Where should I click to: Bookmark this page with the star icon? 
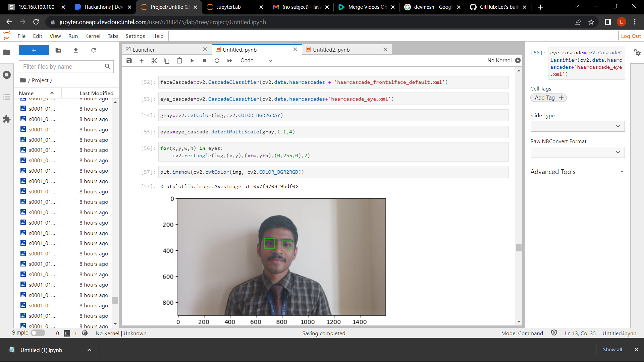[591, 22]
